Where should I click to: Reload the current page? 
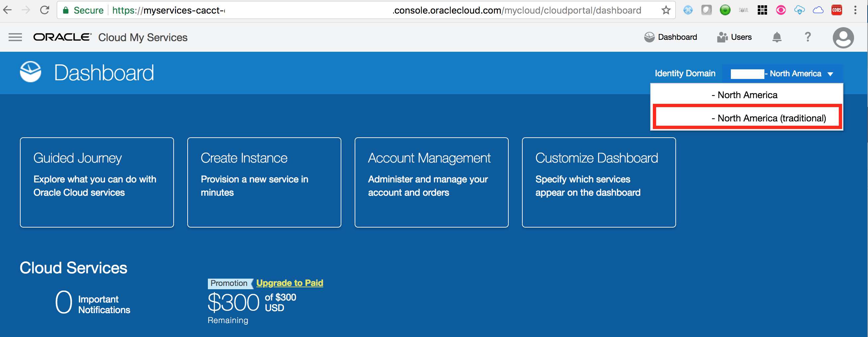click(x=44, y=10)
